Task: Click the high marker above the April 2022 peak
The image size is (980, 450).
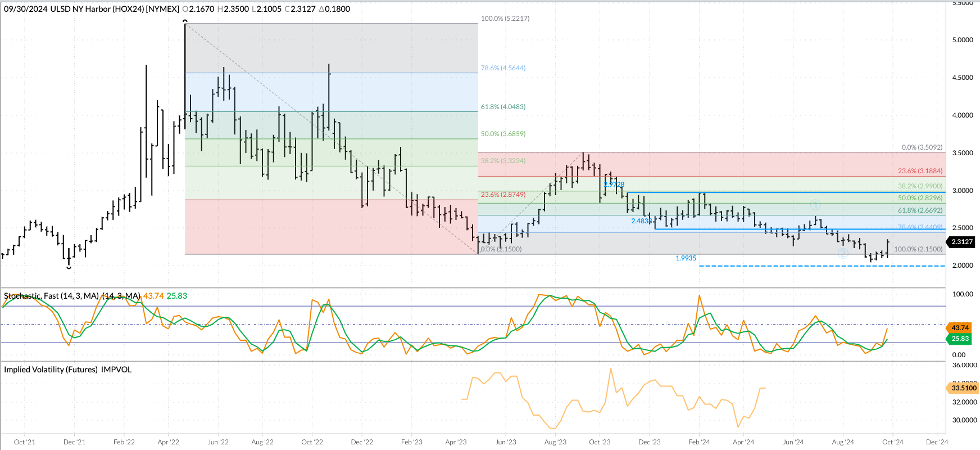Action: click(x=185, y=21)
